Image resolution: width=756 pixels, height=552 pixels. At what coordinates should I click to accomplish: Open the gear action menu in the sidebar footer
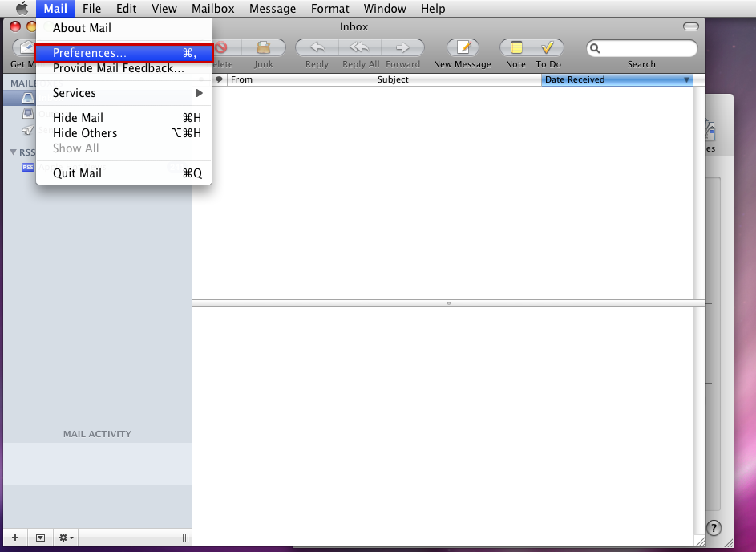point(66,538)
